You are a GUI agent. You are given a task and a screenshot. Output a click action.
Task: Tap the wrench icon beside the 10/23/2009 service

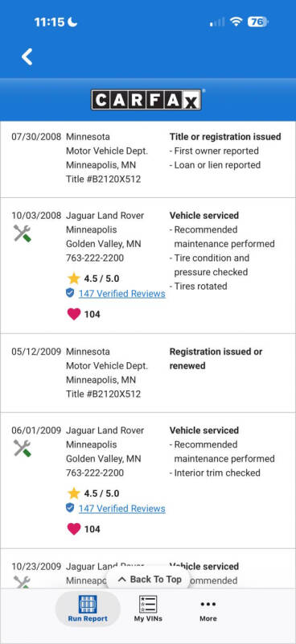click(23, 581)
